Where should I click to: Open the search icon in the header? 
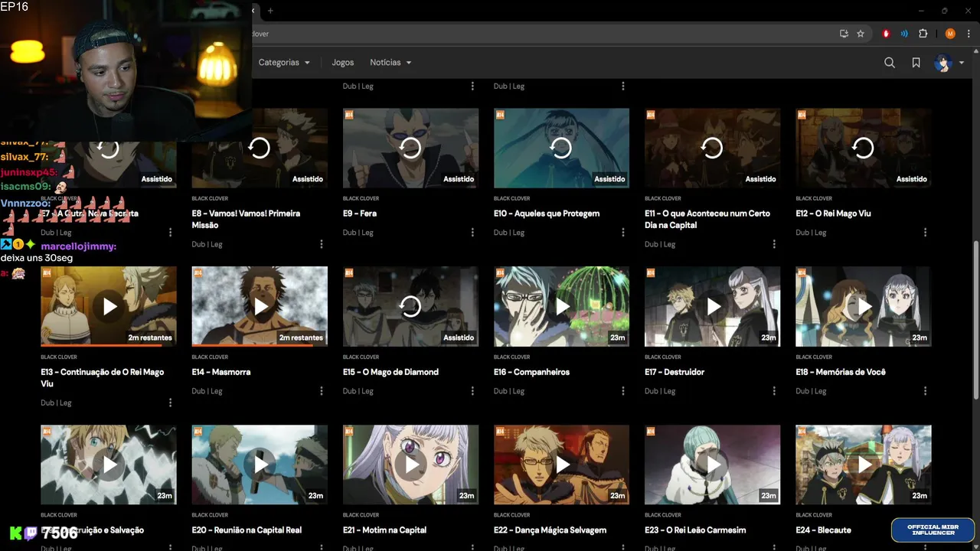(890, 63)
